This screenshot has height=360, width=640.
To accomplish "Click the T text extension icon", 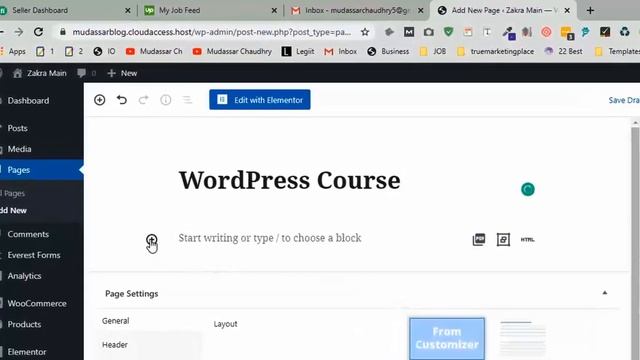I will click(487, 32).
